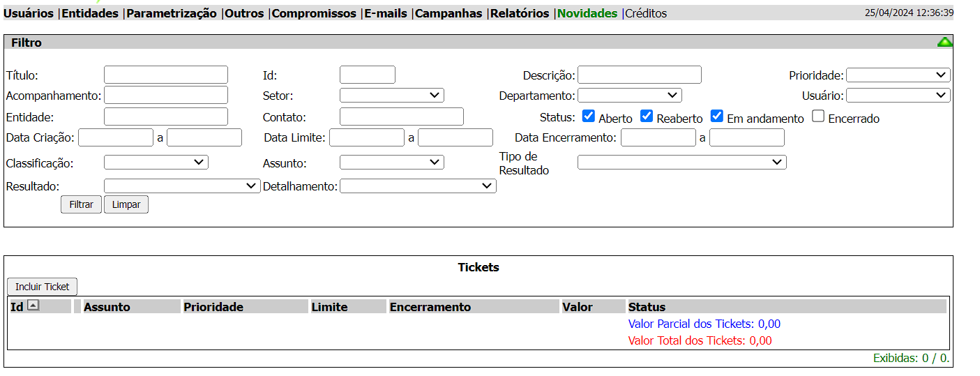Uncheck the Aberto status checkbox
Screen dimensions: 980x376
(589, 116)
